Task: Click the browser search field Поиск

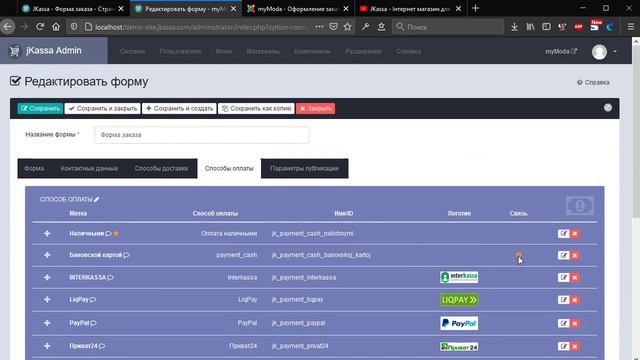Action: coord(448,27)
